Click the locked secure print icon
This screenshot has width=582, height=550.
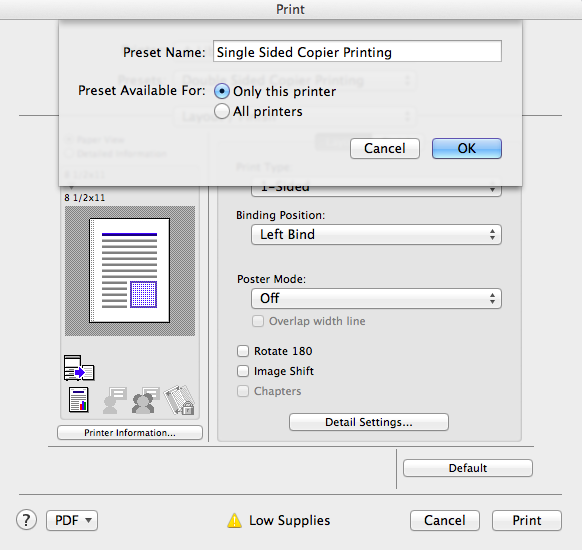(180, 400)
